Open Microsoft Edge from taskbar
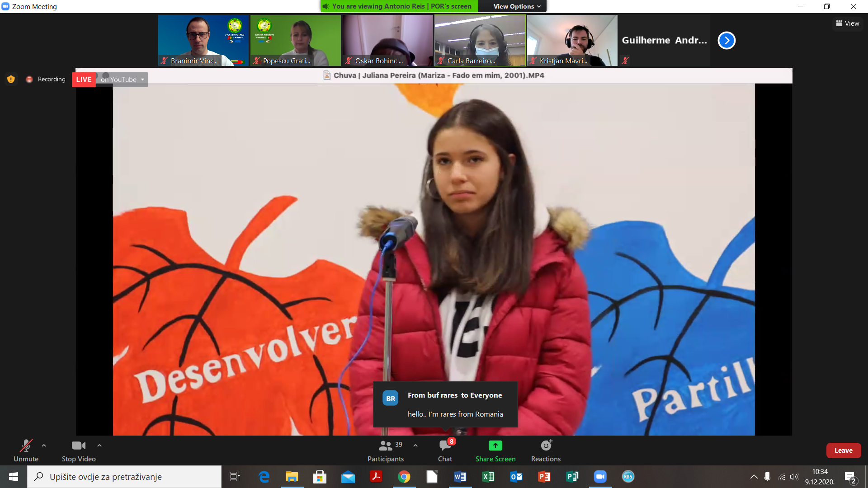 264,477
